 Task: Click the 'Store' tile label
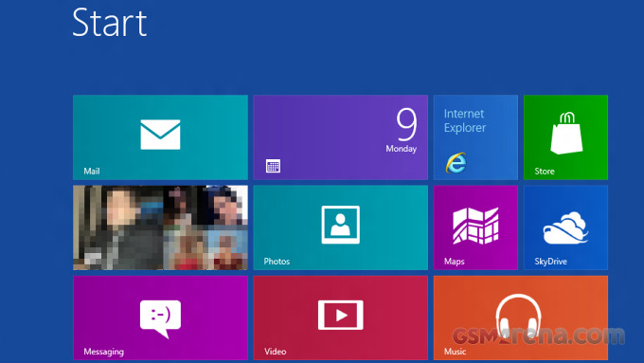click(545, 171)
